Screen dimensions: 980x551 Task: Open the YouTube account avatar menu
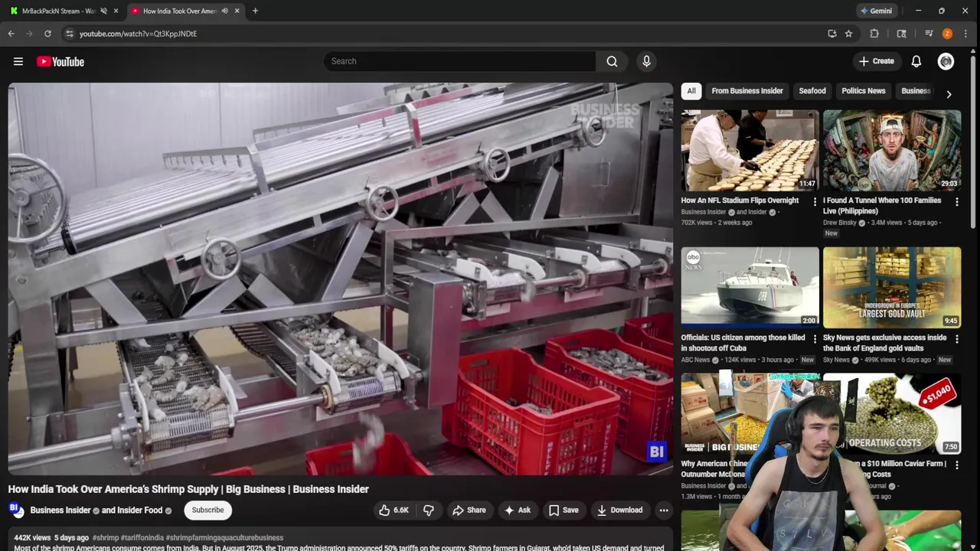click(x=946, y=61)
